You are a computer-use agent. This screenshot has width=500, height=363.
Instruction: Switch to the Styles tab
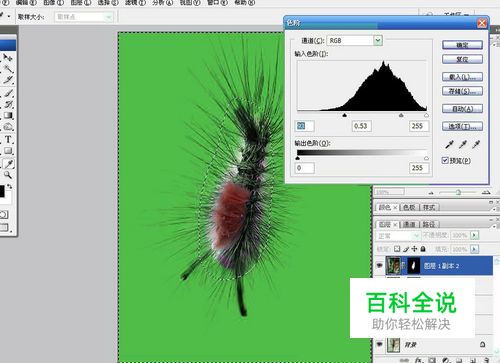[429, 207]
